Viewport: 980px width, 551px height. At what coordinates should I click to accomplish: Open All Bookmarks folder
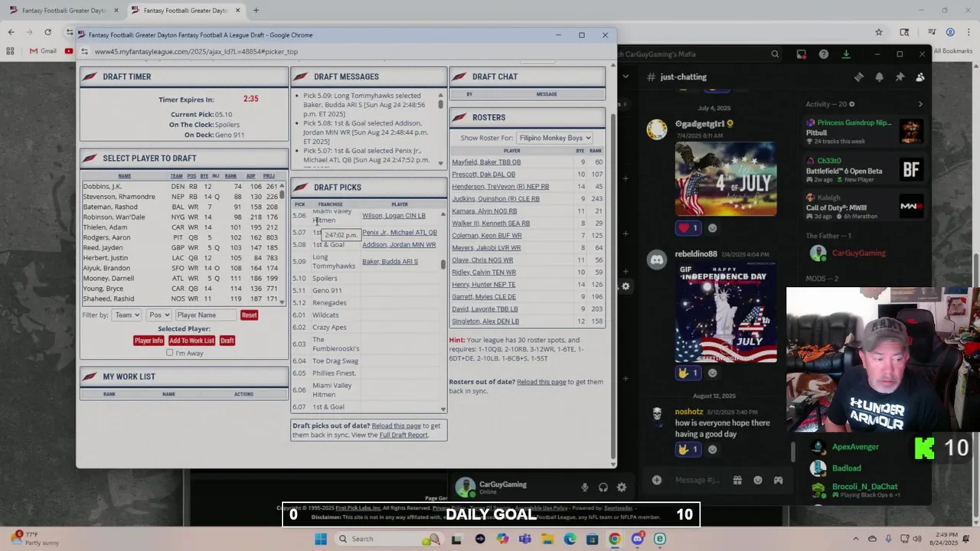(x=952, y=51)
